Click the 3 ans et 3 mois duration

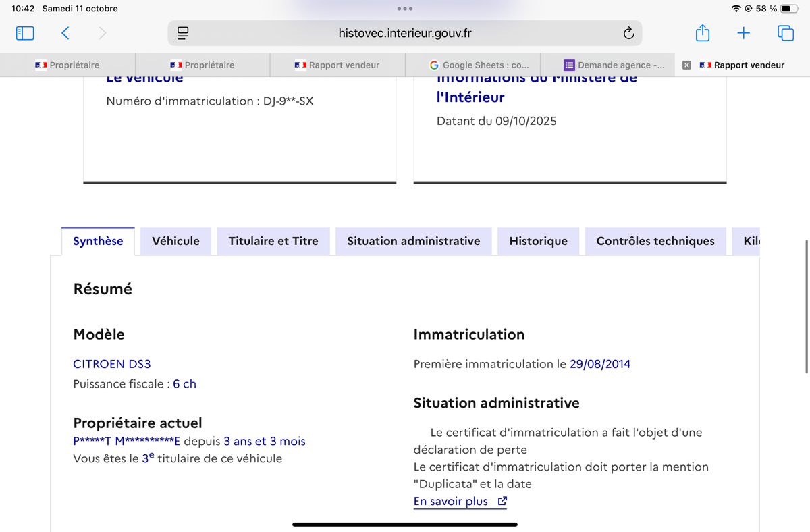(x=265, y=442)
